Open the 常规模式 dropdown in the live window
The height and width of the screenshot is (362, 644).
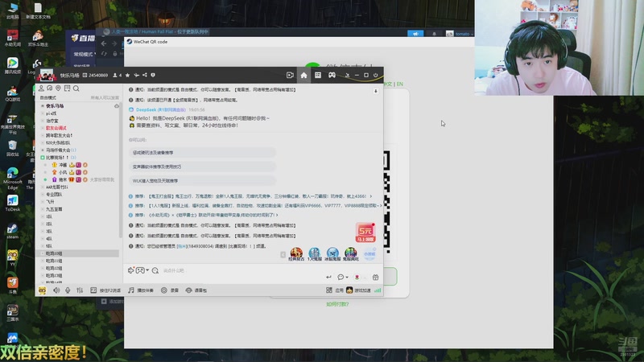pos(85,54)
